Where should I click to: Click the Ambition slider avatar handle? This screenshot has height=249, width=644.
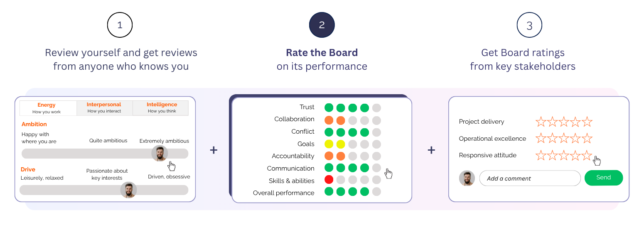pos(159,153)
